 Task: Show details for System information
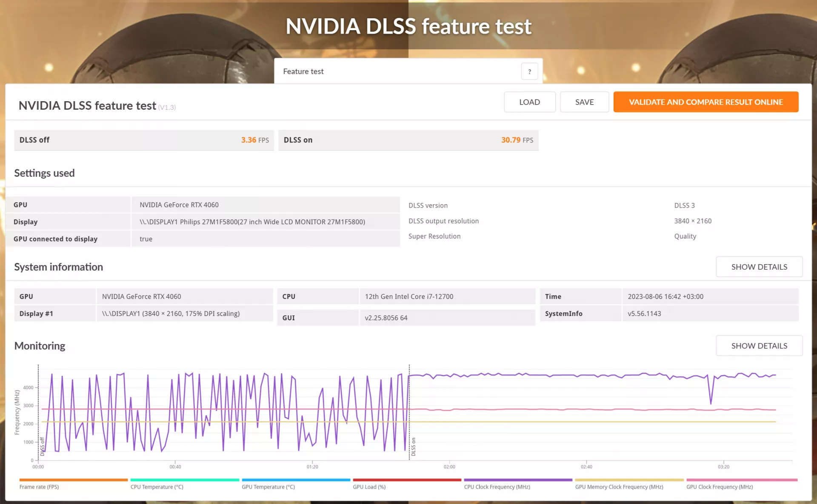pos(759,267)
